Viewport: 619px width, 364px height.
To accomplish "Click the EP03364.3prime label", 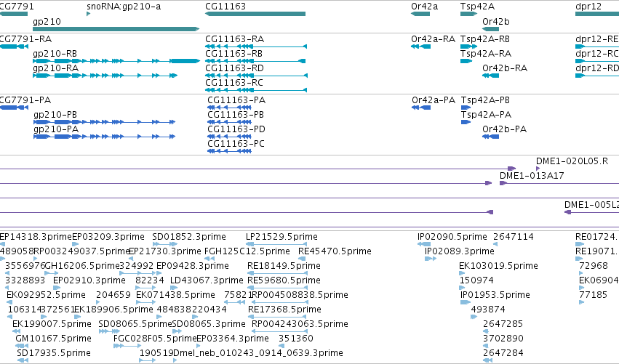I will (233, 339).
